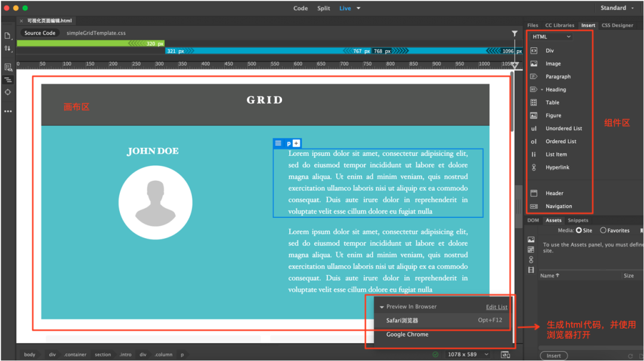The image size is (644, 361).
Task: Click the Image insert icon
Action: [x=534, y=64]
